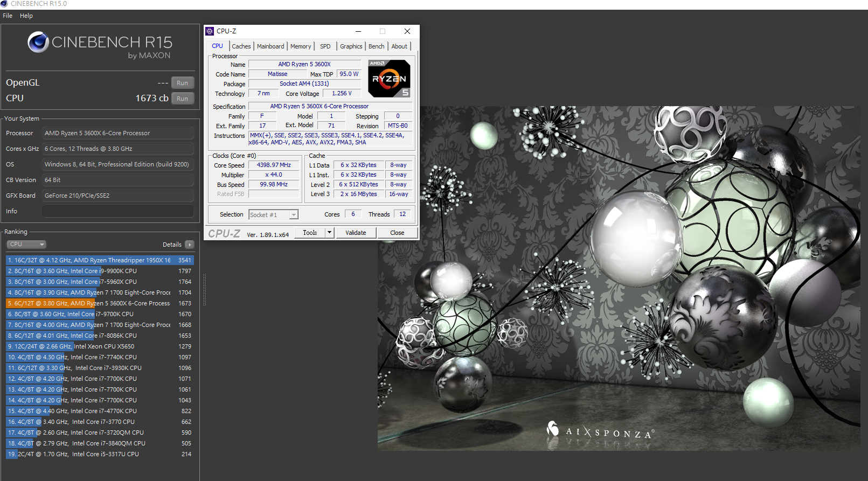This screenshot has width=868, height=481.
Task: Switch to the SPD tab in CPU-Z
Action: tap(325, 46)
